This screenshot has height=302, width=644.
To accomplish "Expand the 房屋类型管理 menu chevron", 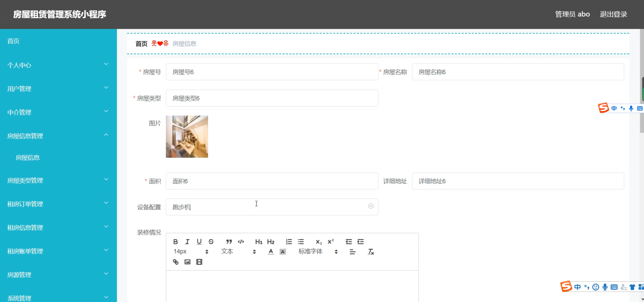I will tap(106, 179).
